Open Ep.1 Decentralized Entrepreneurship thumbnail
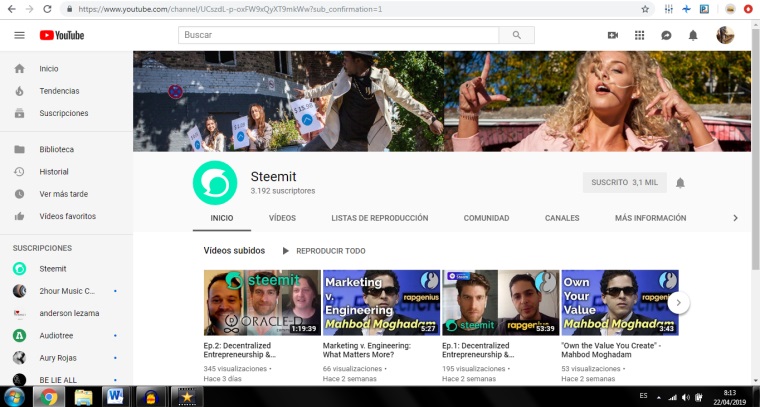This screenshot has width=760, height=407. 501,303
